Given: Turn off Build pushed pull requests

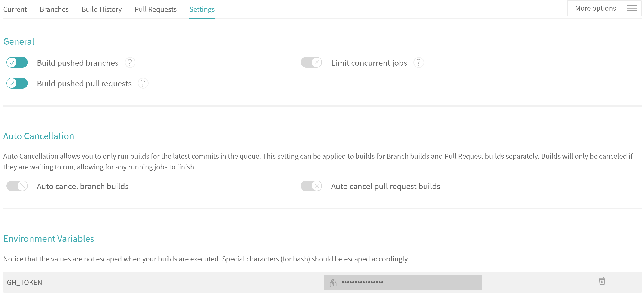Looking at the screenshot, I should [17, 83].
